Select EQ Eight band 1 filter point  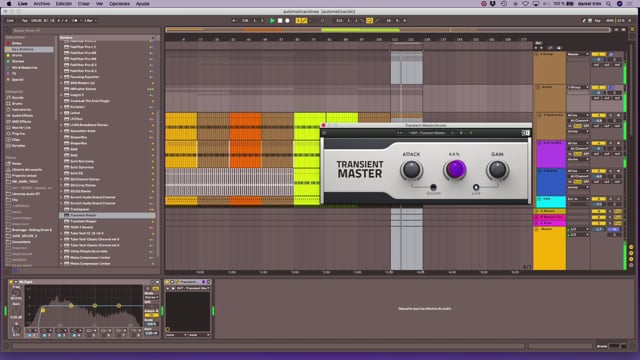[43, 310]
